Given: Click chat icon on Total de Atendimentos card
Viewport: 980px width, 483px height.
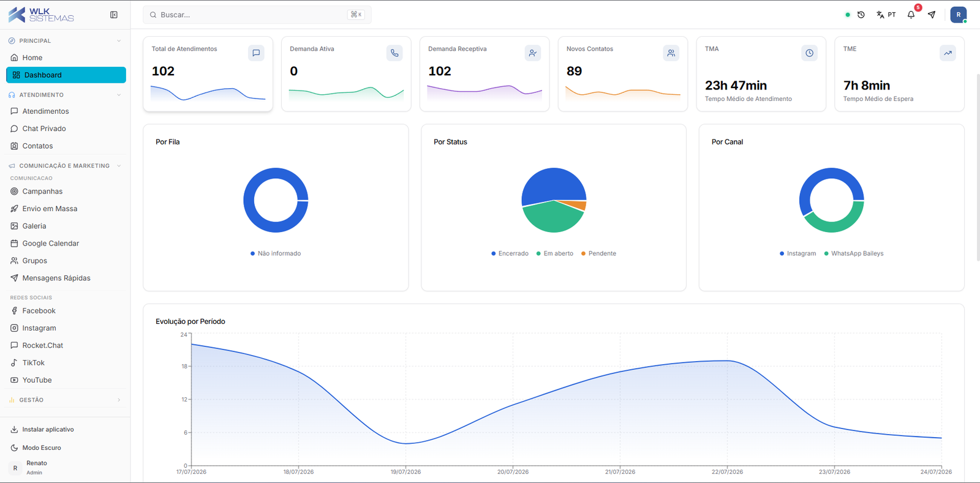Looking at the screenshot, I should 256,53.
